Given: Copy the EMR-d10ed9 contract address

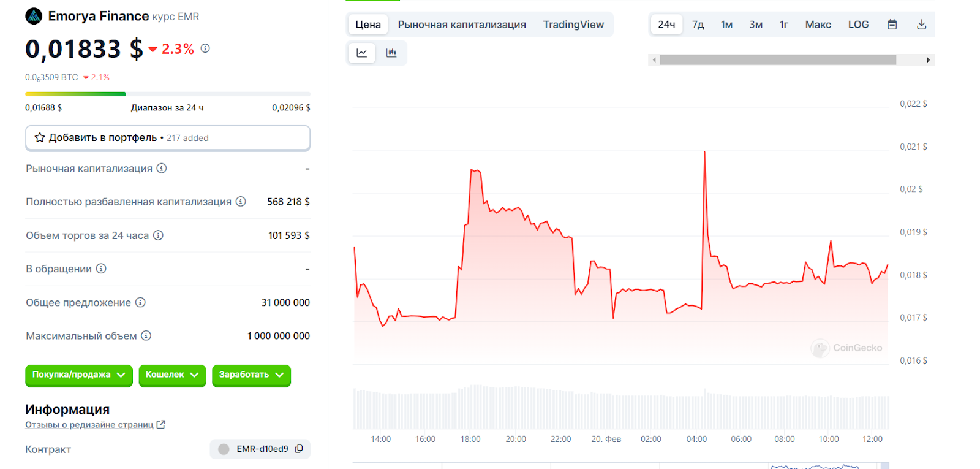Looking at the screenshot, I should click(x=299, y=449).
